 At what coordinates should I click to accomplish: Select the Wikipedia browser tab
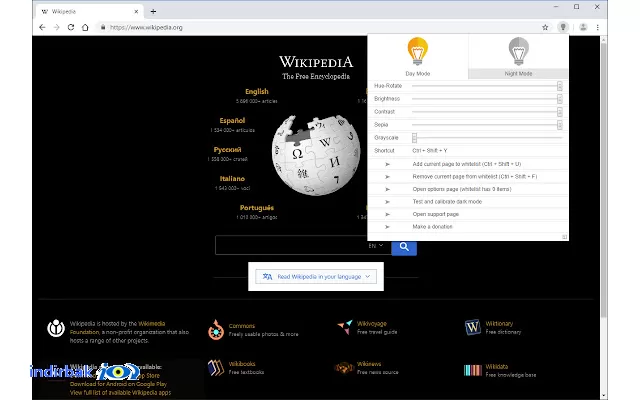pyautogui.click(x=89, y=11)
